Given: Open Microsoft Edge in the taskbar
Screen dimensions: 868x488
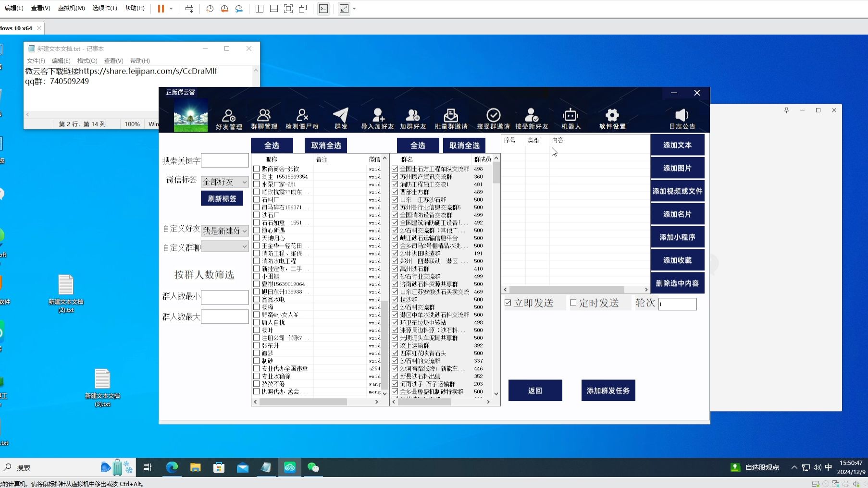Looking at the screenshot, I should [x=172, y=467].
